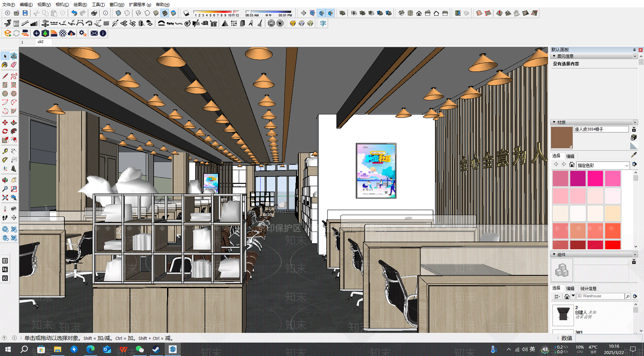This screenshot has width=644, height=356.
Task: Activate the Orbit tool
Action: [x=5, y=180]
